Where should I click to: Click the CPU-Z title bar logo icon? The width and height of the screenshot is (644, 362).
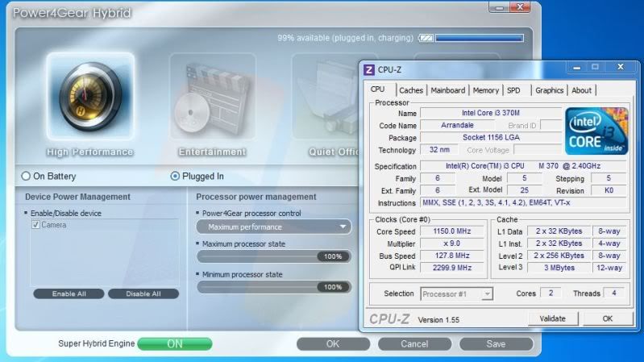coord(369,70)
